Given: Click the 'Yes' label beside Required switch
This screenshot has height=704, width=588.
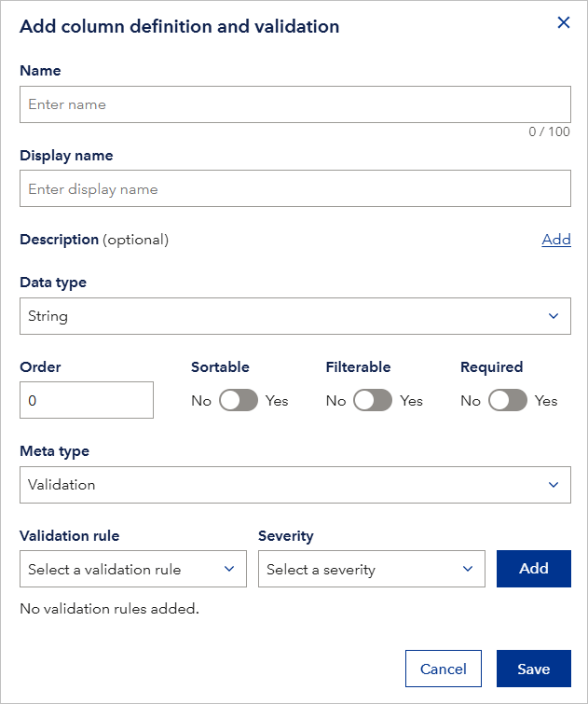Looking at the screenshot, I should coord(546,401).
